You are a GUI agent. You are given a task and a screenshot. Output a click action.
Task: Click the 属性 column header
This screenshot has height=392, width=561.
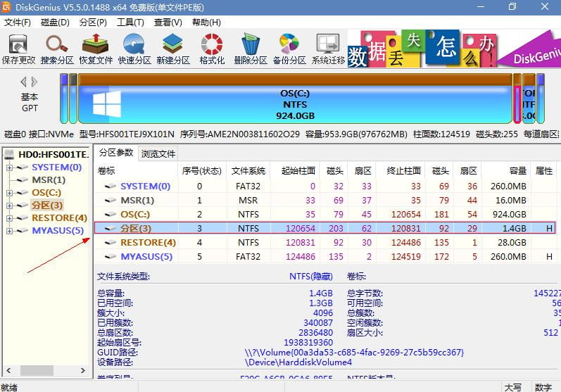point(544,171)
